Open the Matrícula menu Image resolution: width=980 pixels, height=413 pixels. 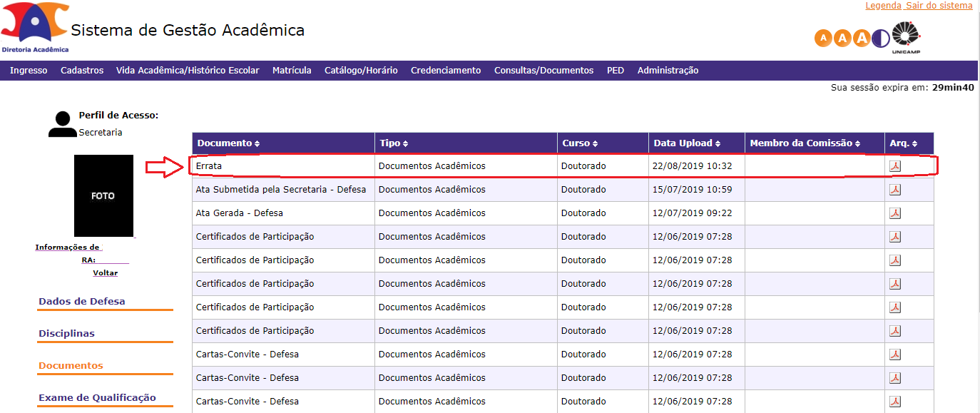click(292, 71)
